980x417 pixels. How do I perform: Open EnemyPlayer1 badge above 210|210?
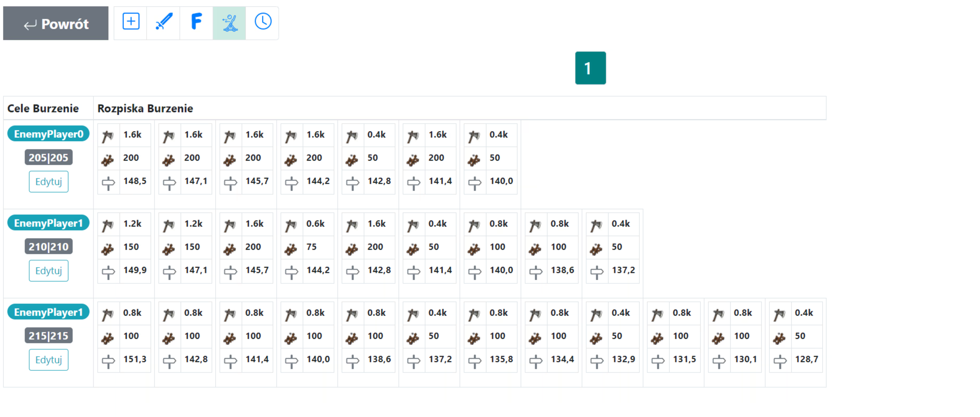coord(48,223)
